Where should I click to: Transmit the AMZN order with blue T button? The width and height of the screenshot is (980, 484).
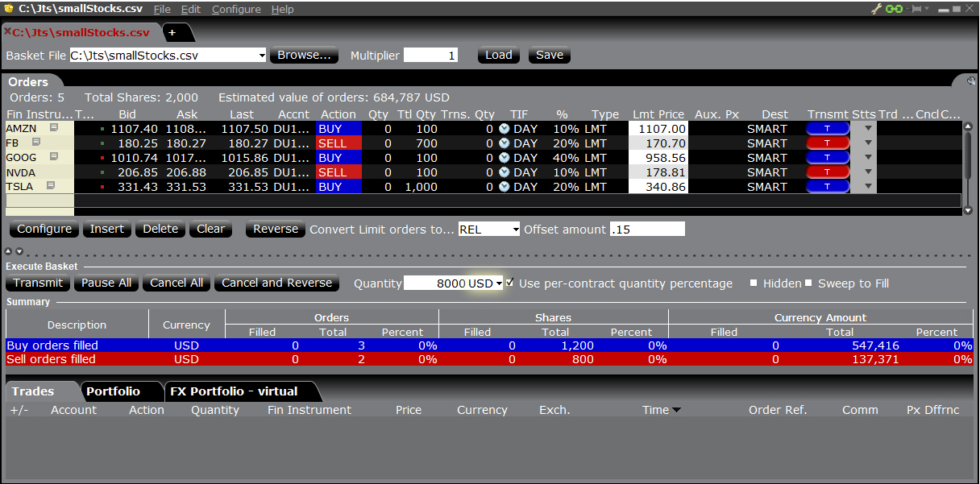click(x=828, y=129)
